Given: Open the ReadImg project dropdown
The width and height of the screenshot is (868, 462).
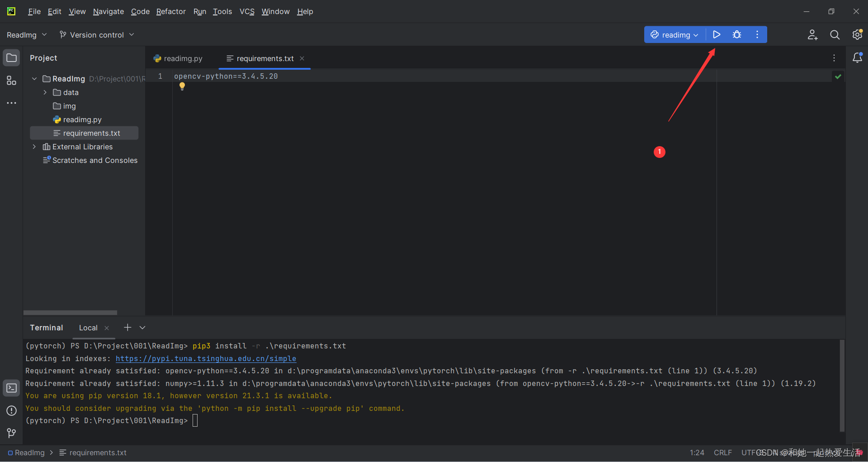Looking at the screenshot, I should pyautogui.click(x=27, y=35).
